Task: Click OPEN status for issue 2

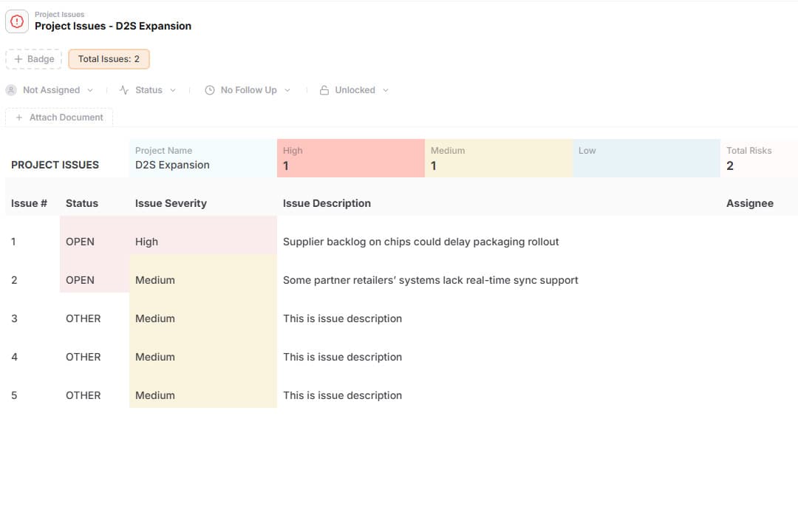Action: 80,280
